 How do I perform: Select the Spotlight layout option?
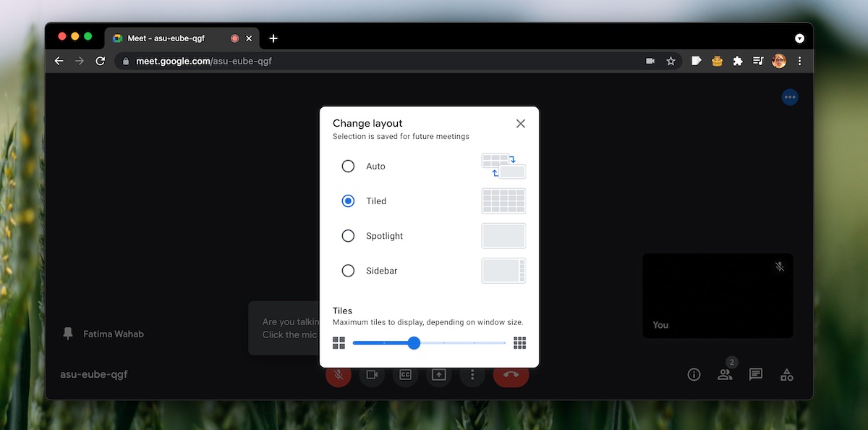[348, 236]
